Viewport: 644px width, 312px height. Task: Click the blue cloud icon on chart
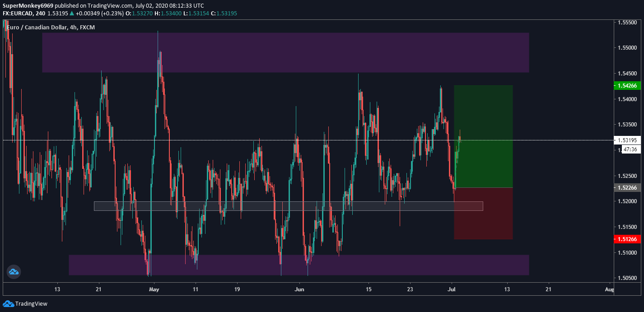click(14, 272)
